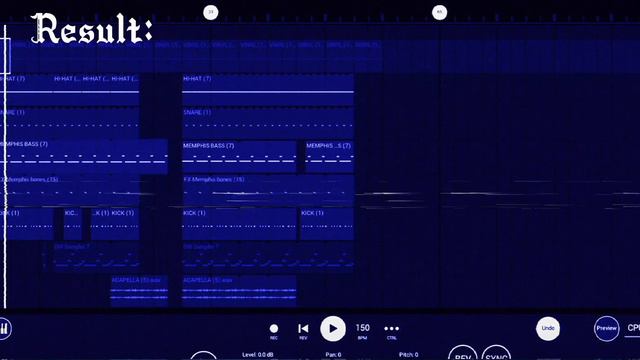Select the bar 65 timeline marker

click(x=440, y=12)
